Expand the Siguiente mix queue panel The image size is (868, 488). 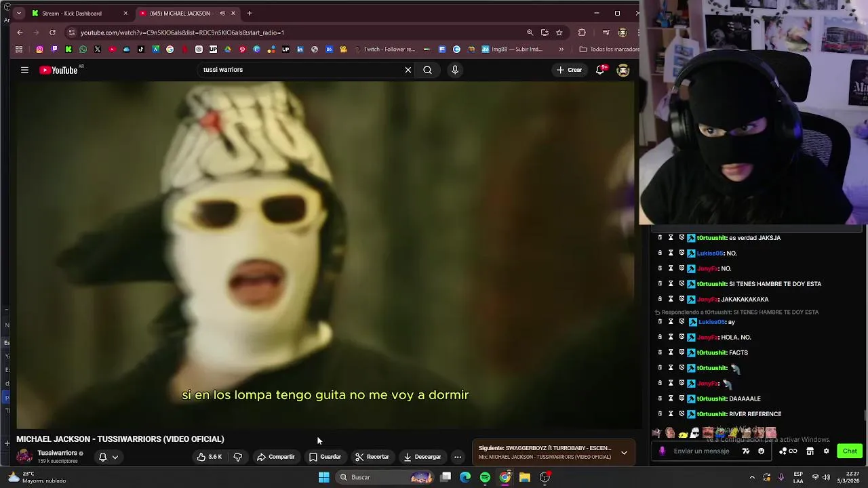[x=624, y=452]
